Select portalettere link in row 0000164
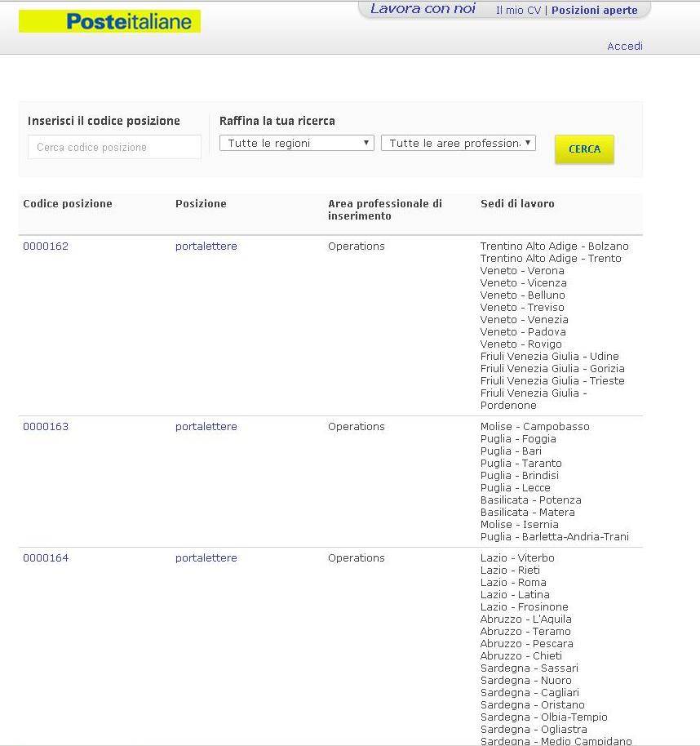Screen dimensions: 700x746 (206, 558)
